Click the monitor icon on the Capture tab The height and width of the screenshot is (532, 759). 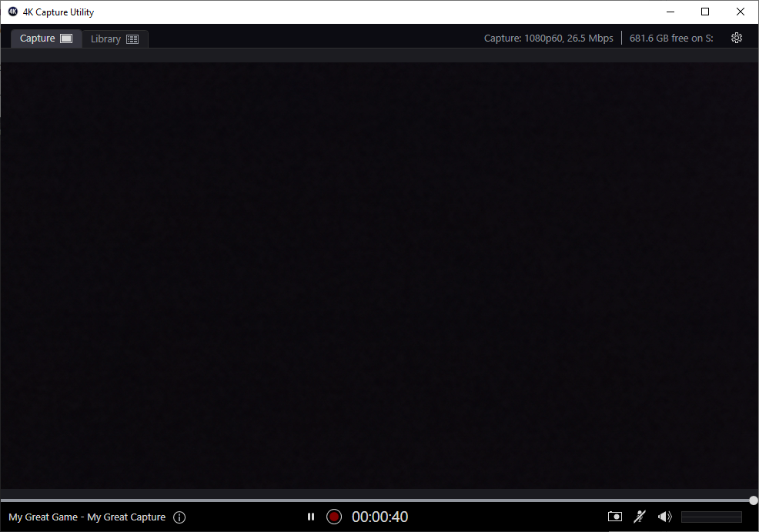65,37
